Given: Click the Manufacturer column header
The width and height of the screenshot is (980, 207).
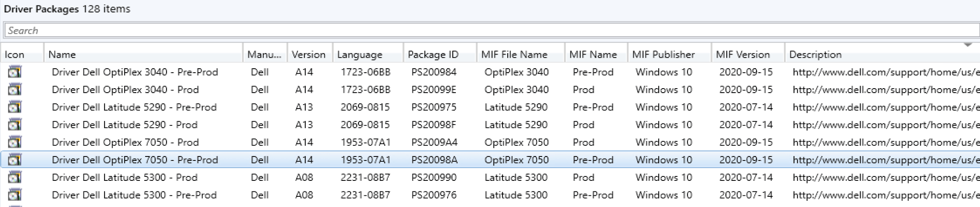Looking at the screenshot, I should [264, 55].
